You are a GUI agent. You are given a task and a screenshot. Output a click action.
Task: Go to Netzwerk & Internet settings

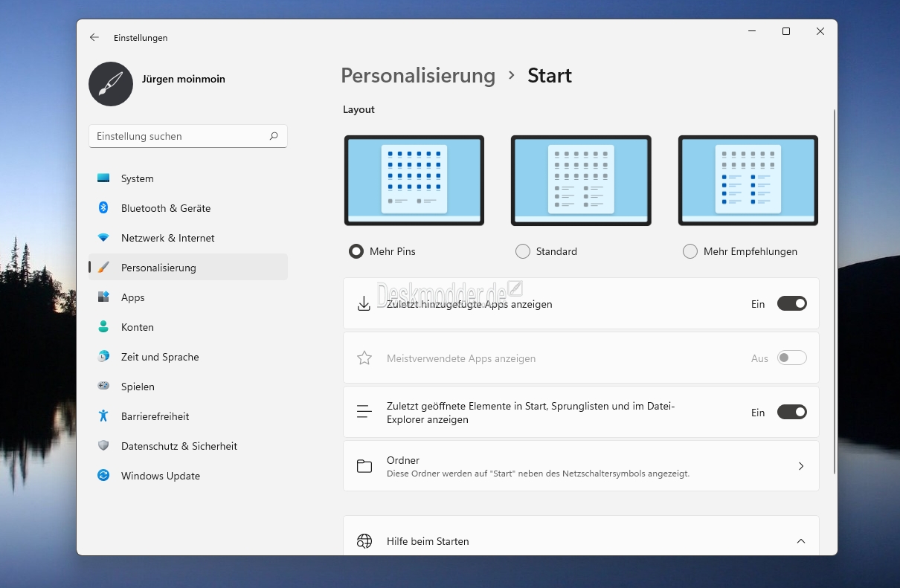coord(188,238)
